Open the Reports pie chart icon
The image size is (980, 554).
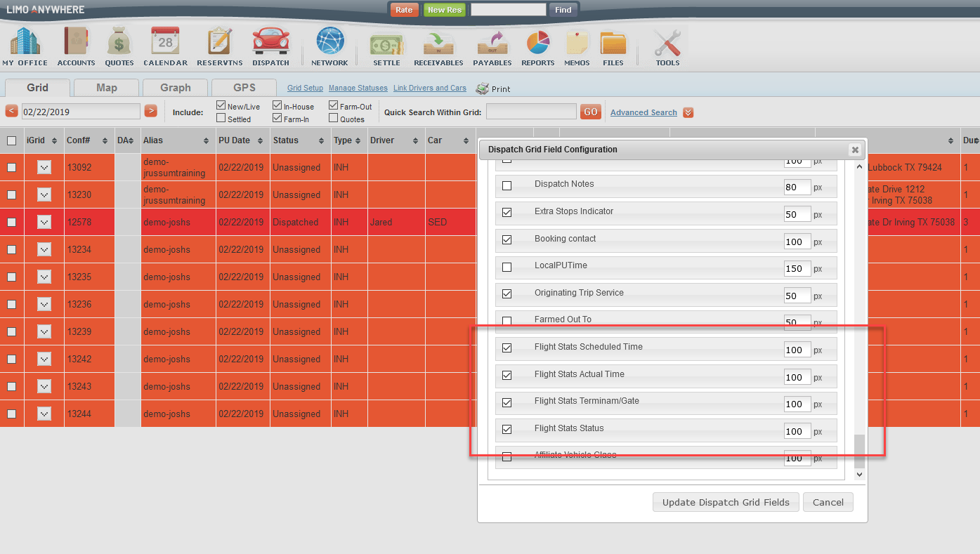(x=538, y=45)
